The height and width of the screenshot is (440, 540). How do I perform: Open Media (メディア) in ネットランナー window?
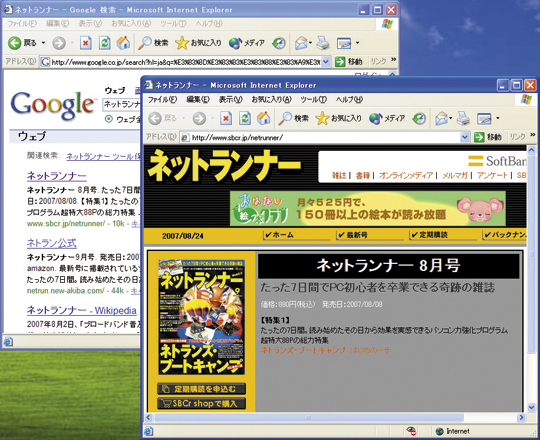[387, 118]
